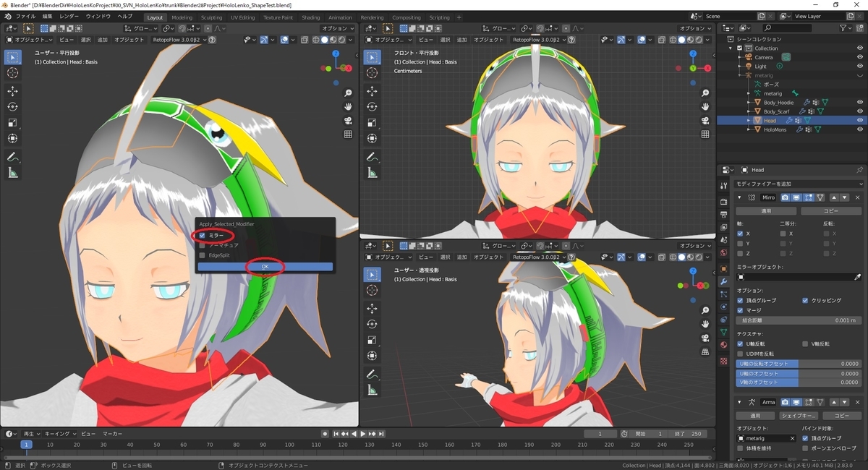The height and width of the screenshot is (470, 868).
Task: Open モディファイアーを追加 dropdown
Action: click(799, 184)
